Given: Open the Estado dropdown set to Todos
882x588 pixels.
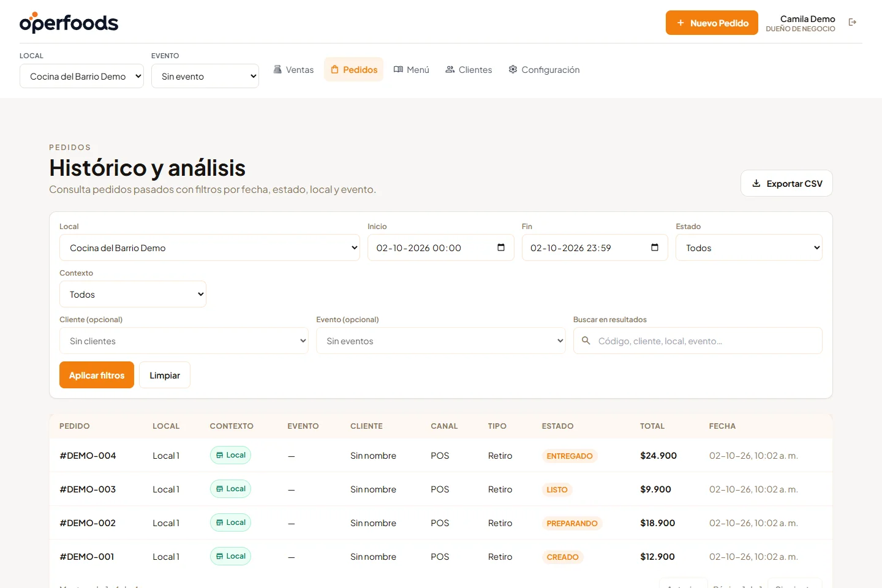Looking at the screenshot, I should click(x=748, y=247).
